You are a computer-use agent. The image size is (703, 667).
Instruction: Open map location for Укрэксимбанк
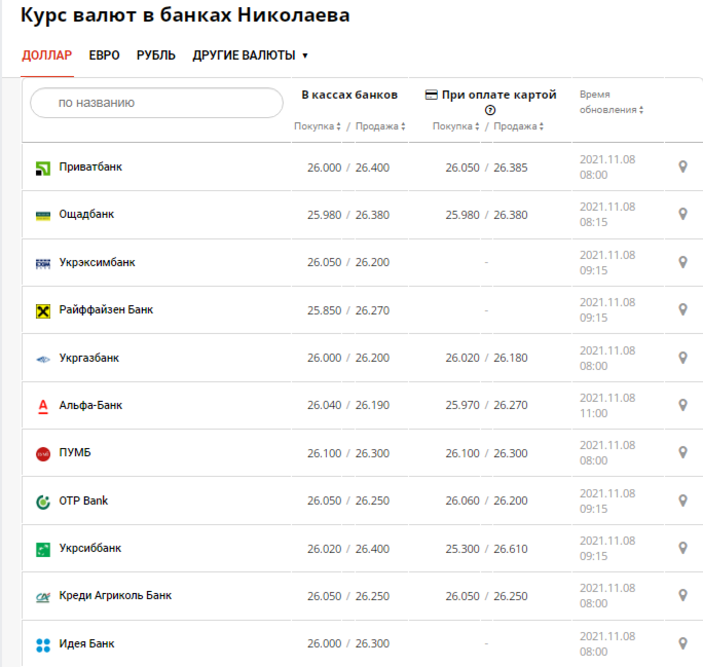tap(683, 262)
